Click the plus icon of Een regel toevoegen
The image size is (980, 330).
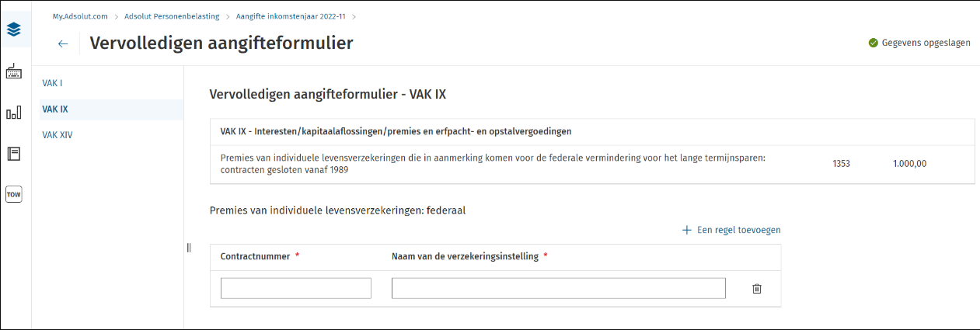tap(687, 230)
